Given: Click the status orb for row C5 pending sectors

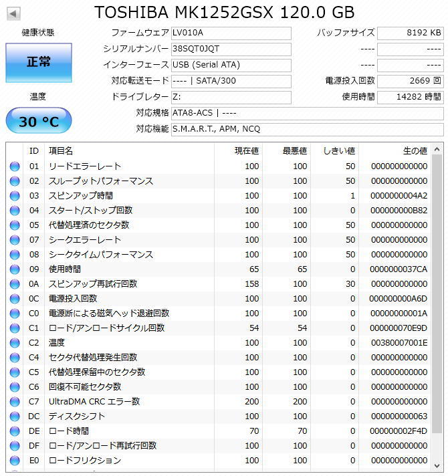Looking at the screenshot, I should coord(15,372).
